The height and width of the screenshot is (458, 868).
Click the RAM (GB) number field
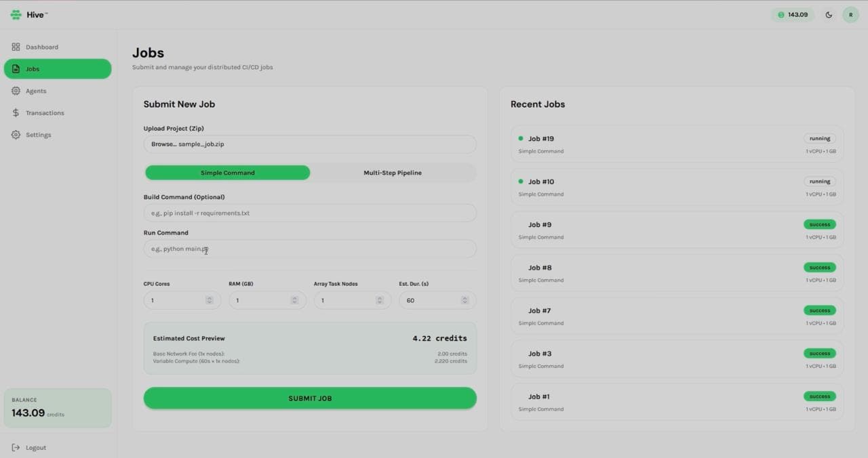coord(267,300)
